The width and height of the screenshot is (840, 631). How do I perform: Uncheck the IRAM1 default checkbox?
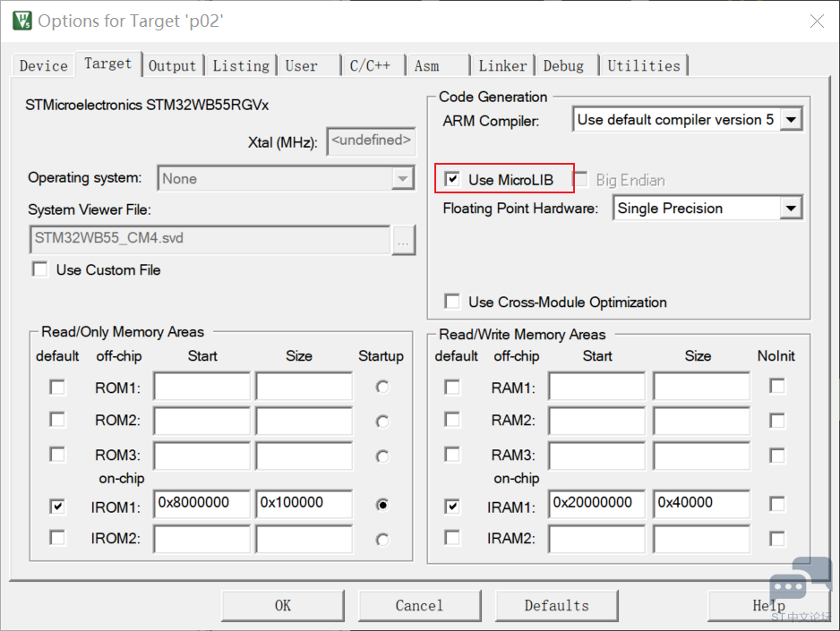pyautogui.click(x=452, y=507)
